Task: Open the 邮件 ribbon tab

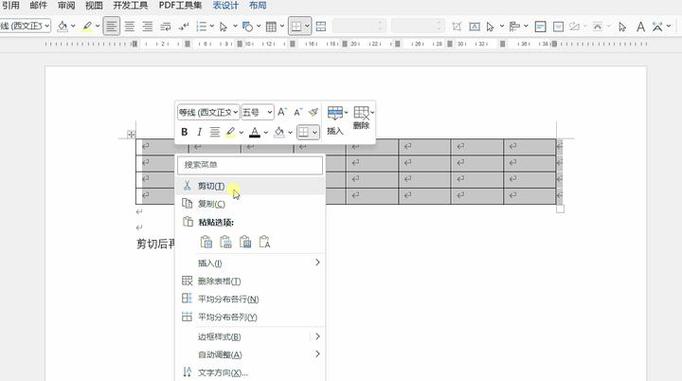Action: click(38, 6)
